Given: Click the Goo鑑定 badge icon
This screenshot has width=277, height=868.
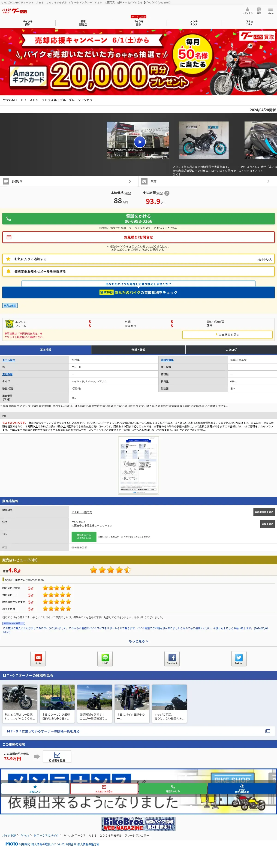Looking at the screenshot, I should point(9,324).
